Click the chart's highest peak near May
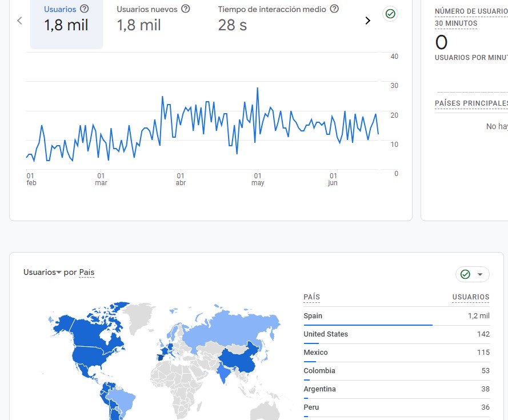Image resolution: width=508 pixels, height=420 pixels. click(258, 88)
